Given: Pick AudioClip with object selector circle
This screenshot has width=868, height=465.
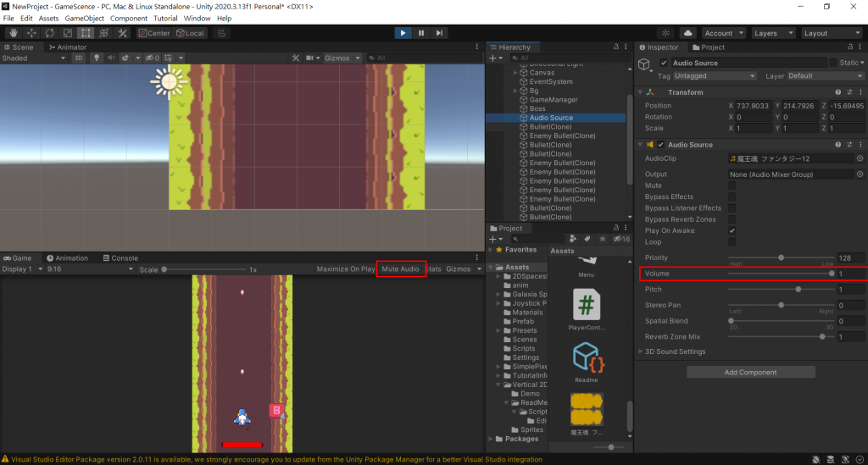Looking at the screenshot, I should coord(860,158).
